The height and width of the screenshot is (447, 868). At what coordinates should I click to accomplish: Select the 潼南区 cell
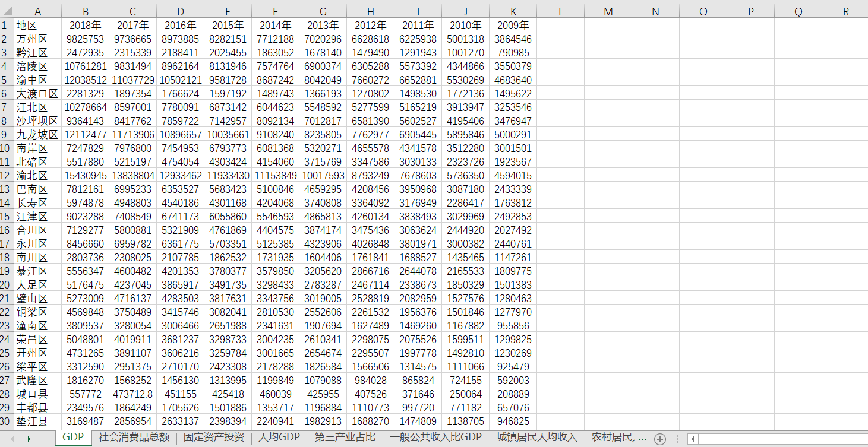pos(37,326)
